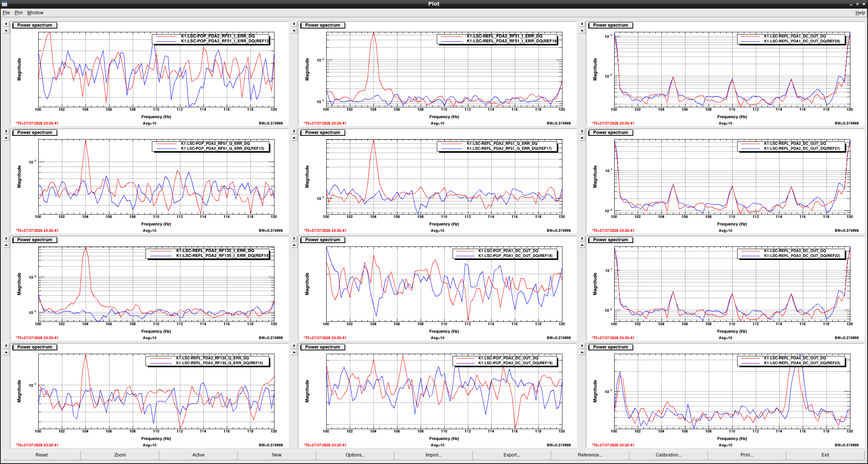Open the Plot menu
This screenshot has width=868, height=464.
tap(18, 13)
